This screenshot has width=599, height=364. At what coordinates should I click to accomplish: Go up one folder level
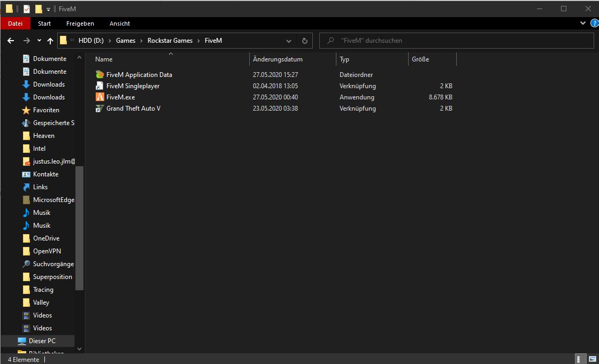pos(50,41)
